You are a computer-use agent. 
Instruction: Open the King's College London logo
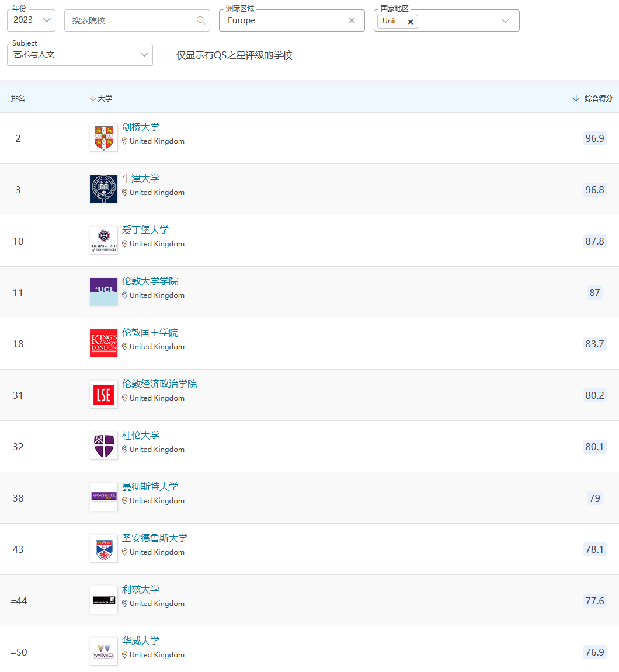pos(104,343)
